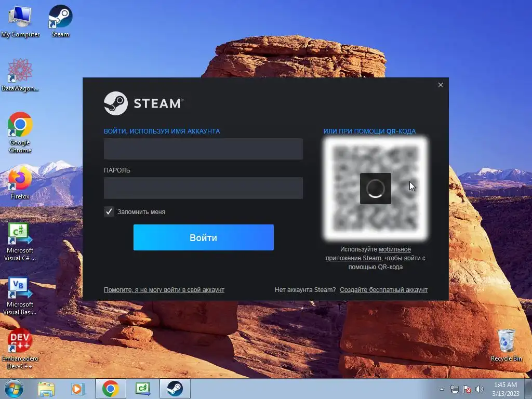Click the 'Войти, используя имя аккаунта' heading
This screenshot has height=399, width=532.
coord(162,131)
